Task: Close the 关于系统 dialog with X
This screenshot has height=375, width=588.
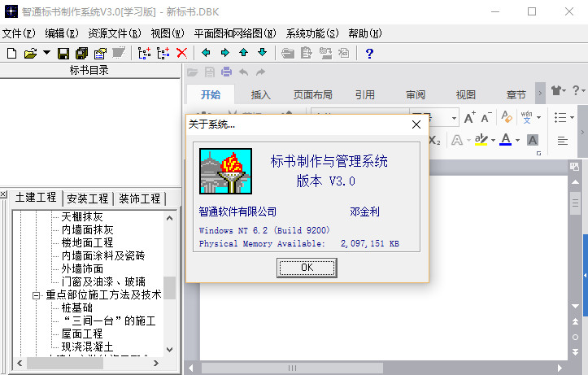Action: click(416, 124)
